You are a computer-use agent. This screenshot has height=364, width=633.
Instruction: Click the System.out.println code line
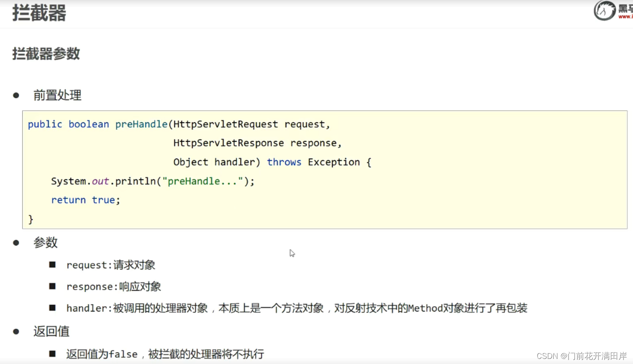[153, 181]
